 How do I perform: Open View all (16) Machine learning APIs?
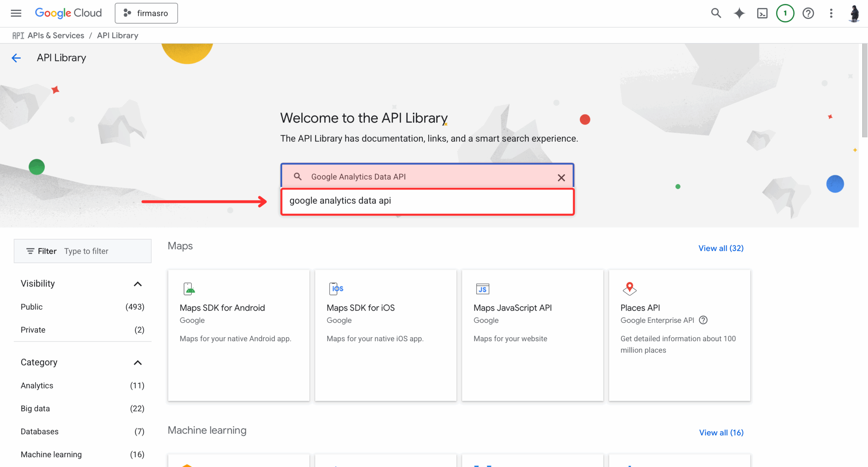coord(721,433)
